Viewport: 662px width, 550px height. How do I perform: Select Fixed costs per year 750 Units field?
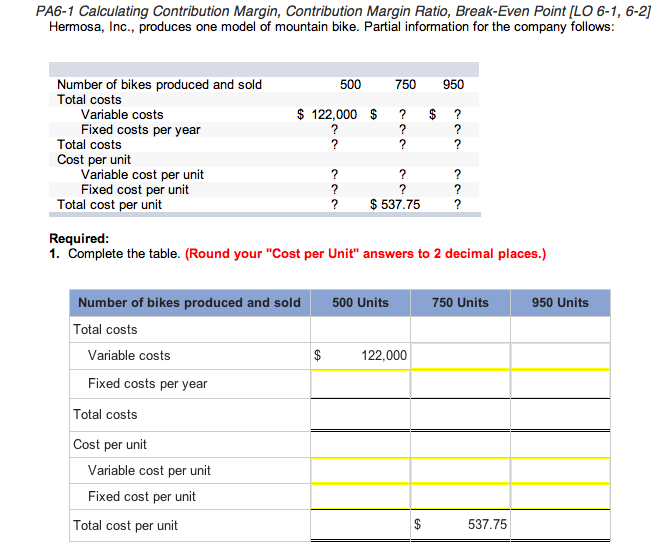point(460,384)
